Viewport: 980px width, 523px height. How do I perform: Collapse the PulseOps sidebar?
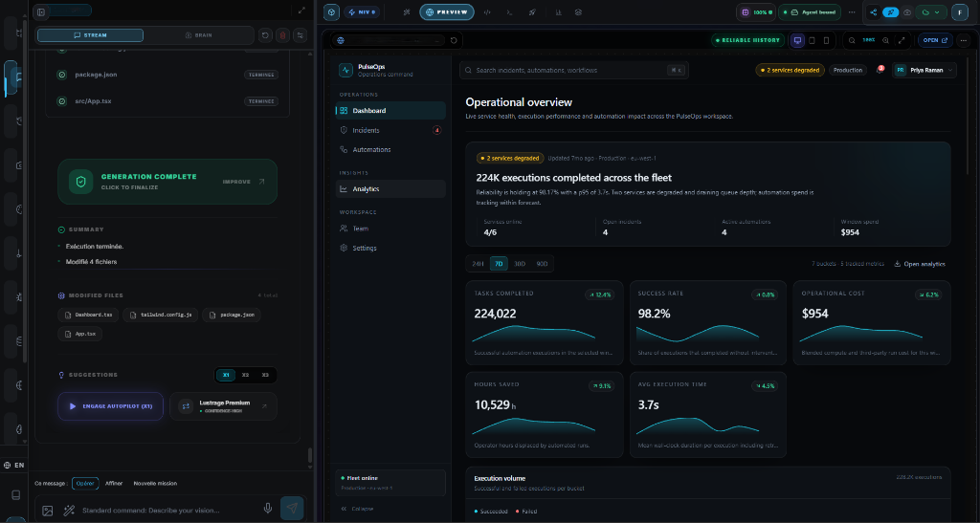pos(358,509)
